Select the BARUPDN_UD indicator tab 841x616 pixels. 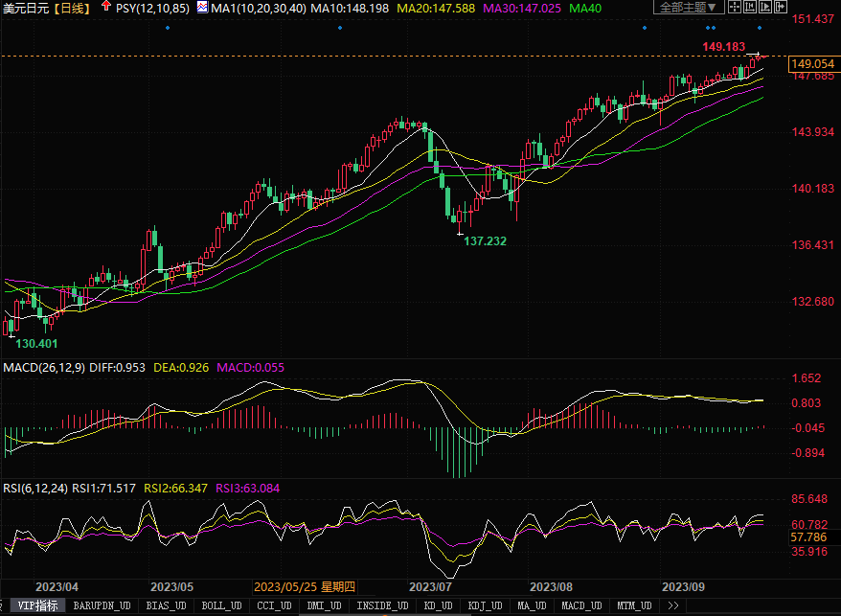[102, 605]
